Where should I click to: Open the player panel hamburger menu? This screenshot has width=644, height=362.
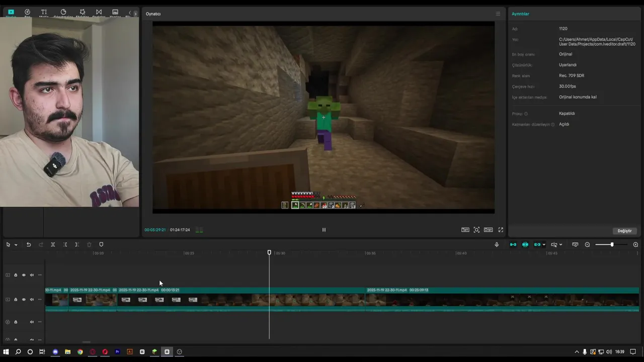(x=498, y=14)
